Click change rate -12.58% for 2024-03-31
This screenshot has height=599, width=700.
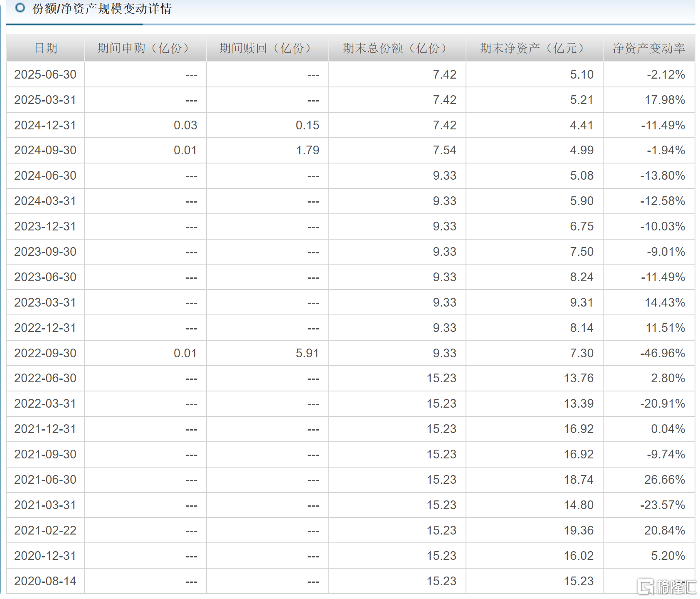(663, 201)
